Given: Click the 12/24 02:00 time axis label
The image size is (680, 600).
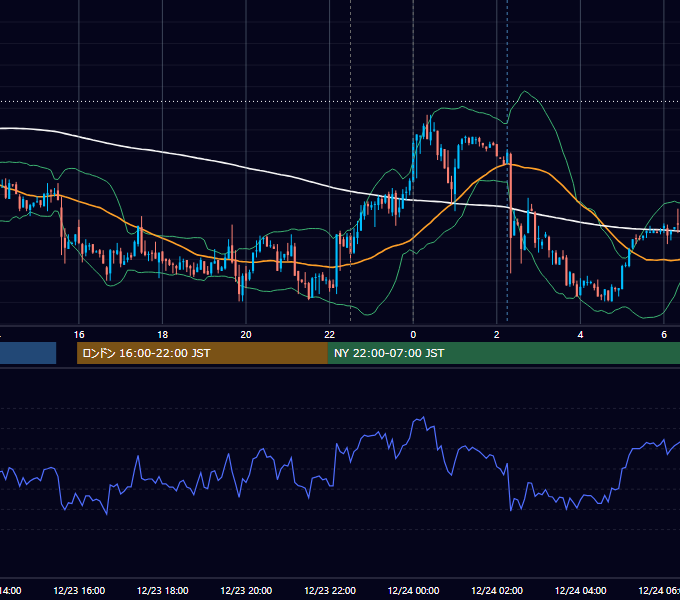Looking at the screenshot, I should tap(497, 590).
